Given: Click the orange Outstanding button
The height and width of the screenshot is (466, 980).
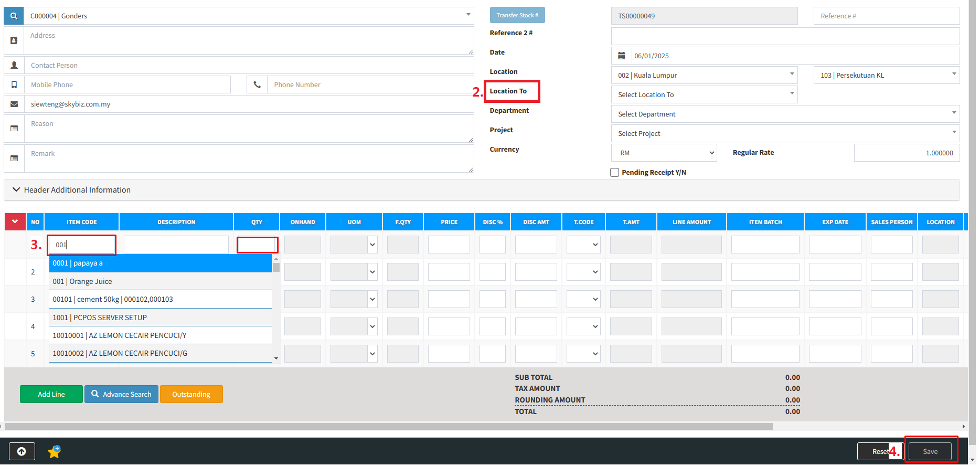Looking at the screenshot, I should click(191, 394).
